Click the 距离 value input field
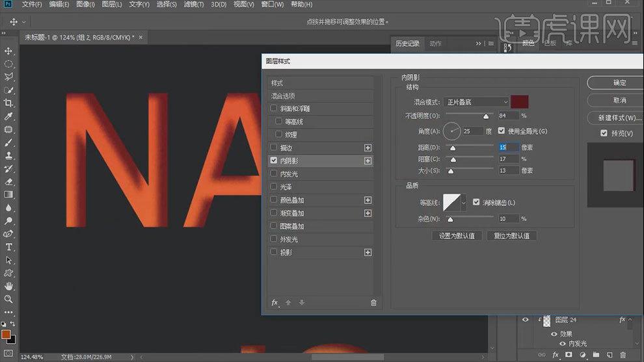 509,147
